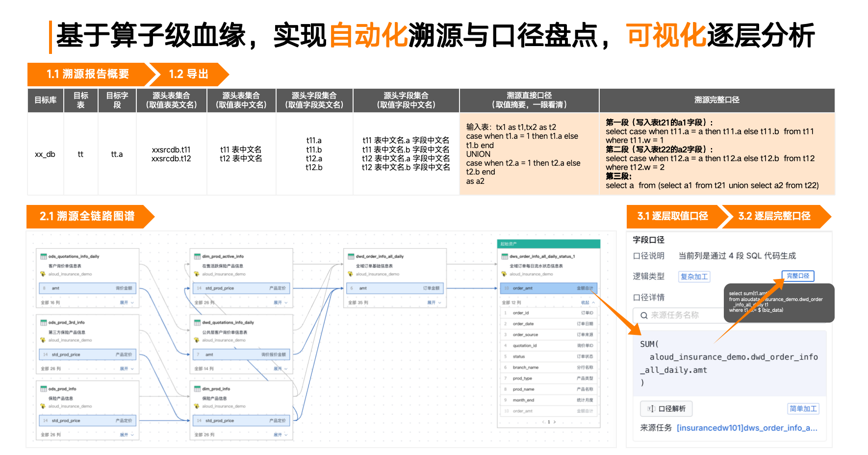
Task: Select the highlighted order_amt 金额总计 column row
Action: [548, 288]
